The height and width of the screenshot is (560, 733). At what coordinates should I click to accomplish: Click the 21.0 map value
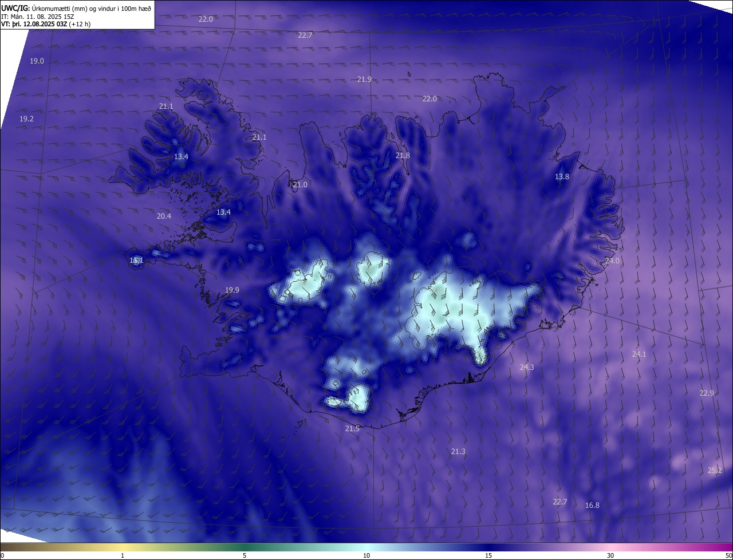300,184
